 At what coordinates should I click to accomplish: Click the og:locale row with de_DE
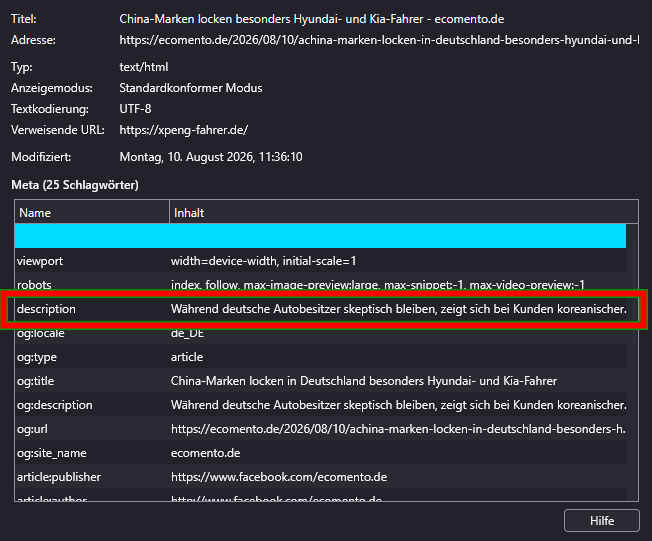320,333
